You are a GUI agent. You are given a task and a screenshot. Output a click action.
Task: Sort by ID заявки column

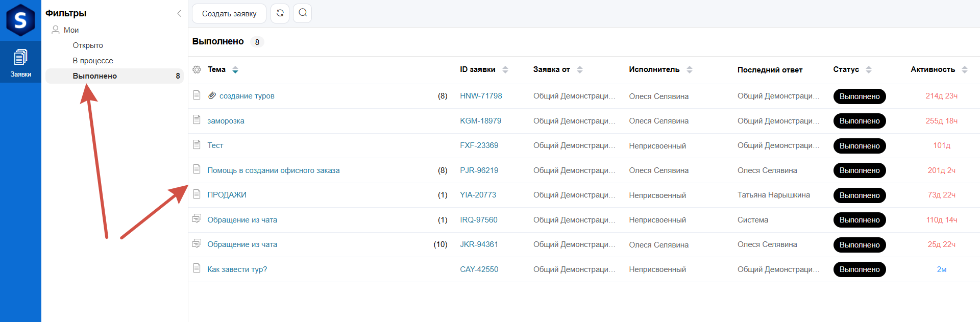pyautogui.click(x=505, y=70)
